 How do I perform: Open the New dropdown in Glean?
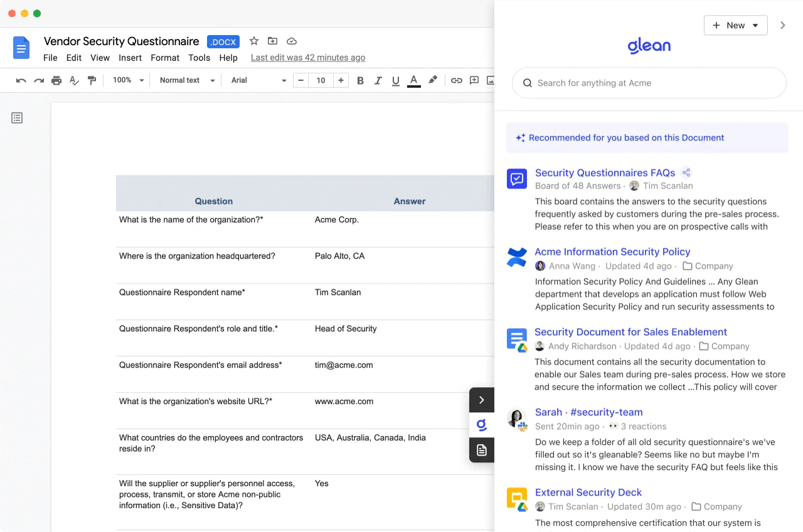point(735,25)
